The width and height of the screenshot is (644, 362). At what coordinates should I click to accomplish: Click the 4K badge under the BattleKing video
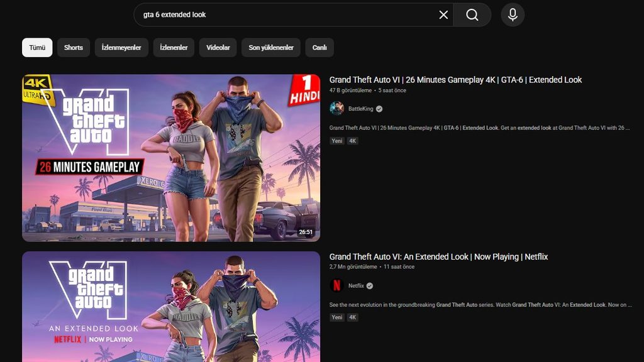tap(352, 141)
